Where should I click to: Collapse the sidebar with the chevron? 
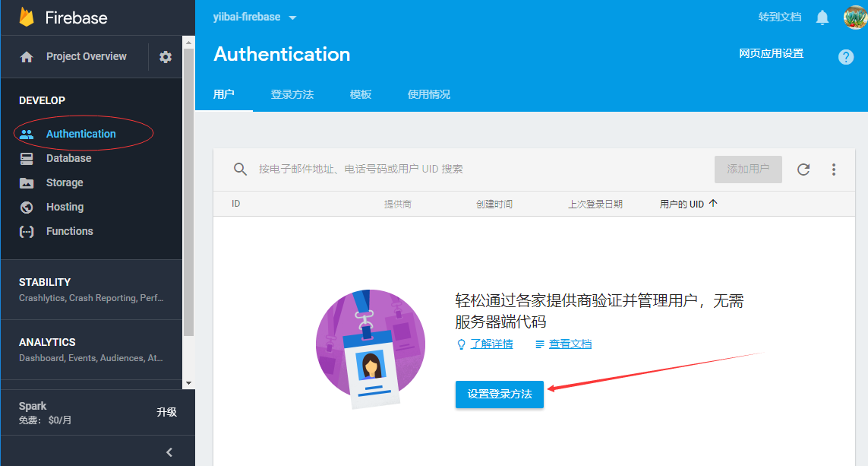(x=169, y=452)
